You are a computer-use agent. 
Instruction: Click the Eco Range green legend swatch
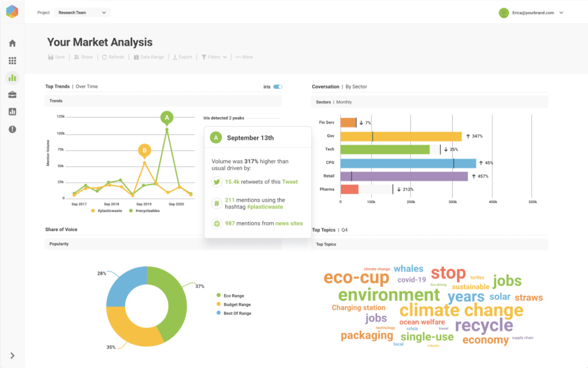point(218,295)
